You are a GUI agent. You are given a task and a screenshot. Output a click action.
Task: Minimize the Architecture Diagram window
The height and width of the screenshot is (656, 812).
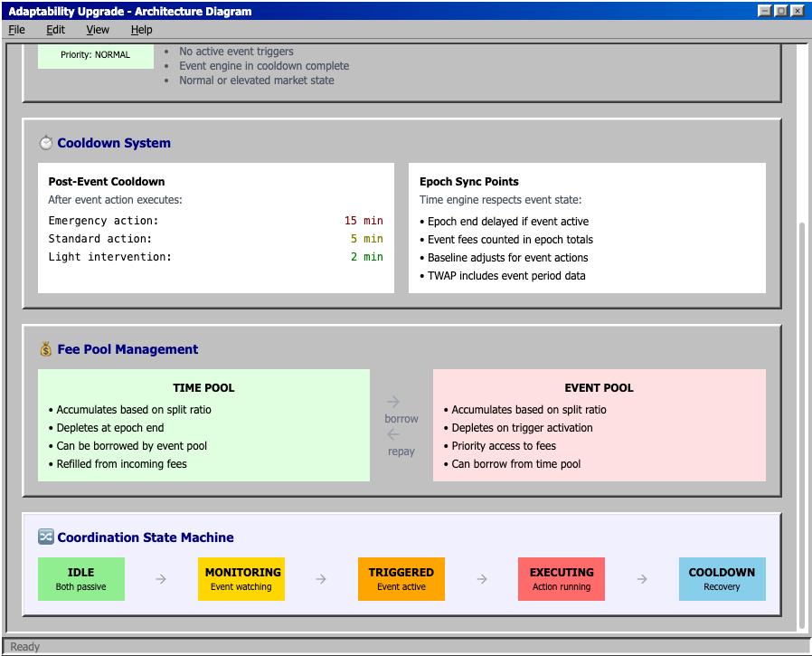point(764,11)
